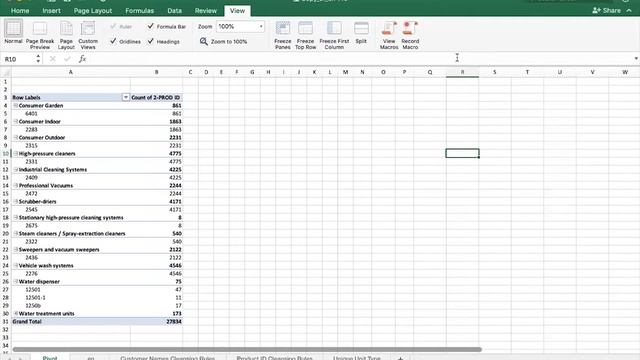Click the insert function fx icon
640x360 pixels.
[82, 59]
